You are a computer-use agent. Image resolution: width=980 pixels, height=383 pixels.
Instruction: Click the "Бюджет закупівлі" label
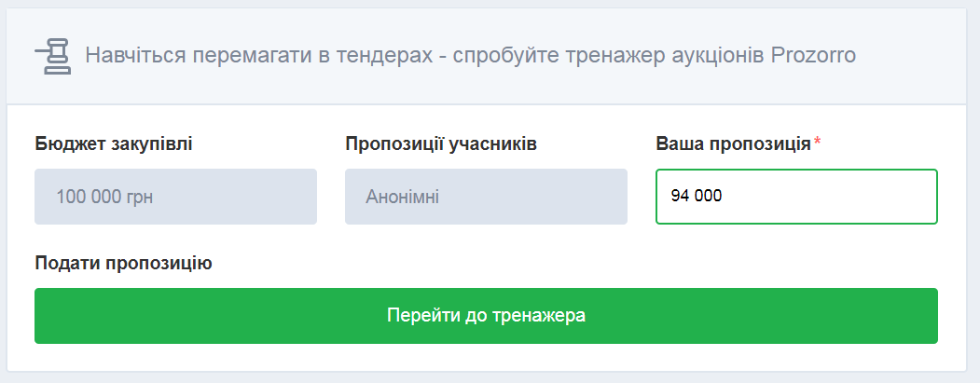(x=115, y=144)
